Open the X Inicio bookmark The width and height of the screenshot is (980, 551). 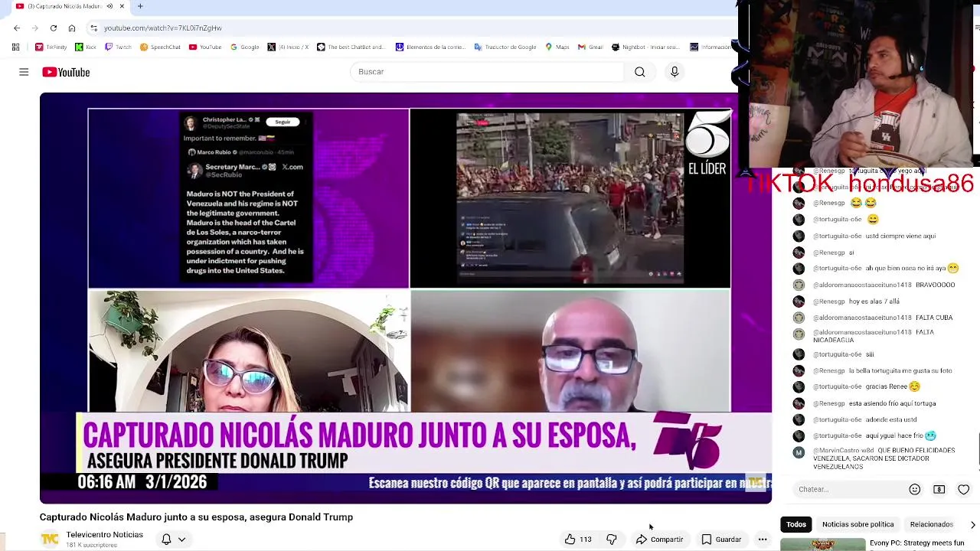(288, 47)
